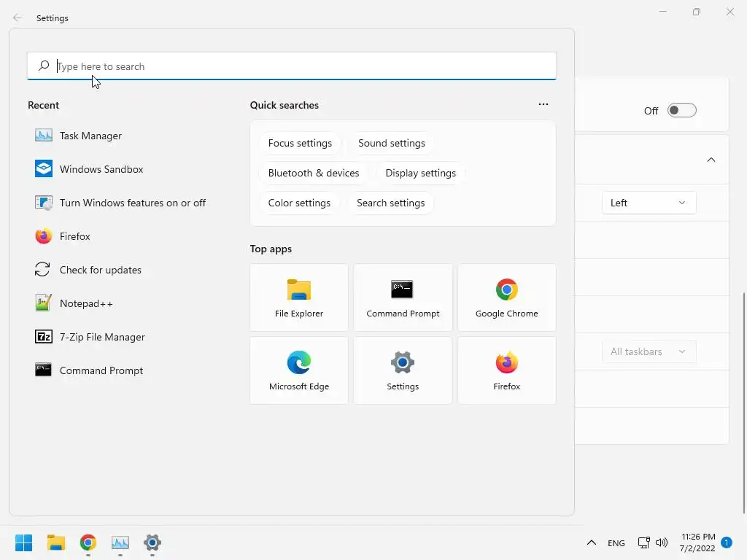Select Color settings quick search
Image resolution: width=747 pixels, height=560 pixels.
tap(298, 203)
